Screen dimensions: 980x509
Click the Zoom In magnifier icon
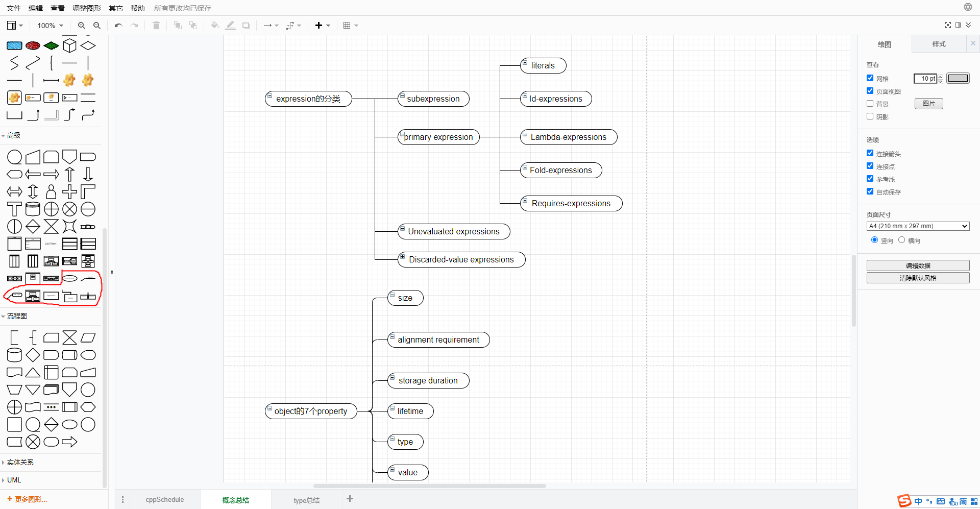pyautogui.click(x=81, y=25)
